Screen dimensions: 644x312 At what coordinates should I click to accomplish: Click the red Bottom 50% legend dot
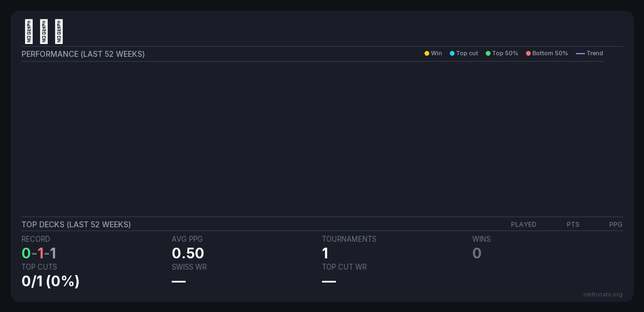tap(528, 54)
